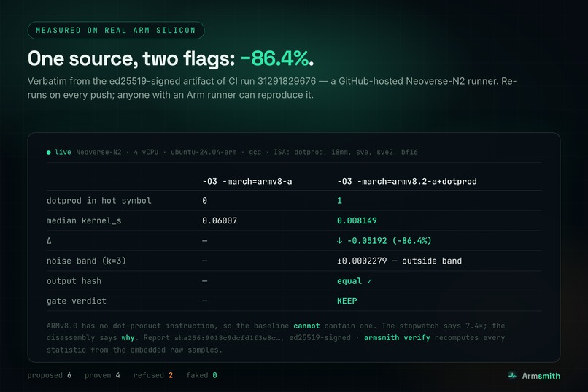The width and height of the screenshot is (588, 392).
Task: Click the KEEP verdict value
Action: (x=347, y=301)
